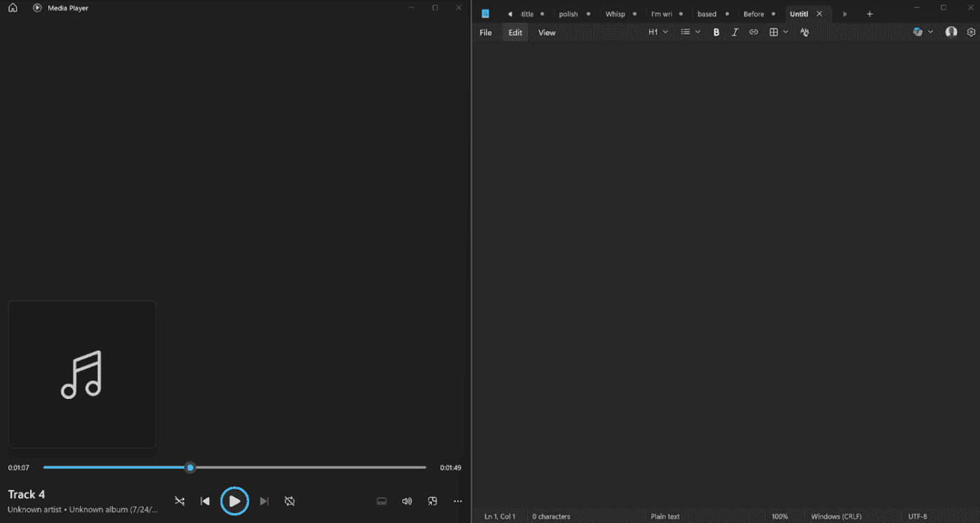Toggle shuffle in Media Player
Screen dimensions: 980x523
[179, 501]
